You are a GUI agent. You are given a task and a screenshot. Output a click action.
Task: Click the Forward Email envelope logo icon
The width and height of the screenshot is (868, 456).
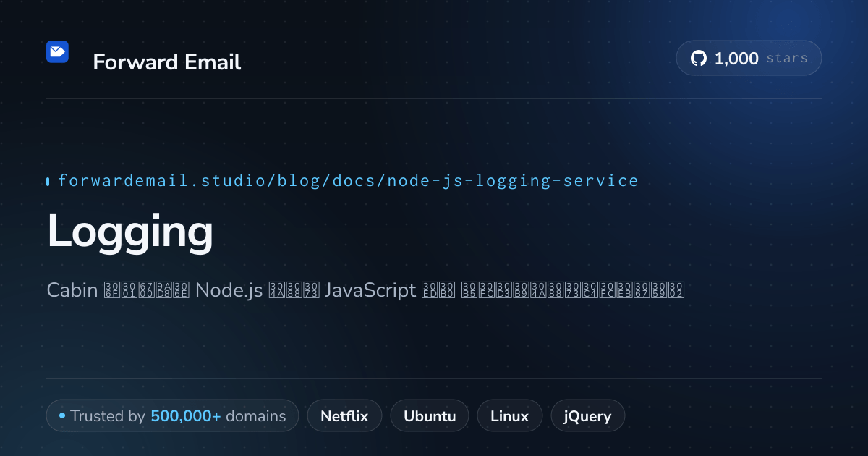point(57,51)
